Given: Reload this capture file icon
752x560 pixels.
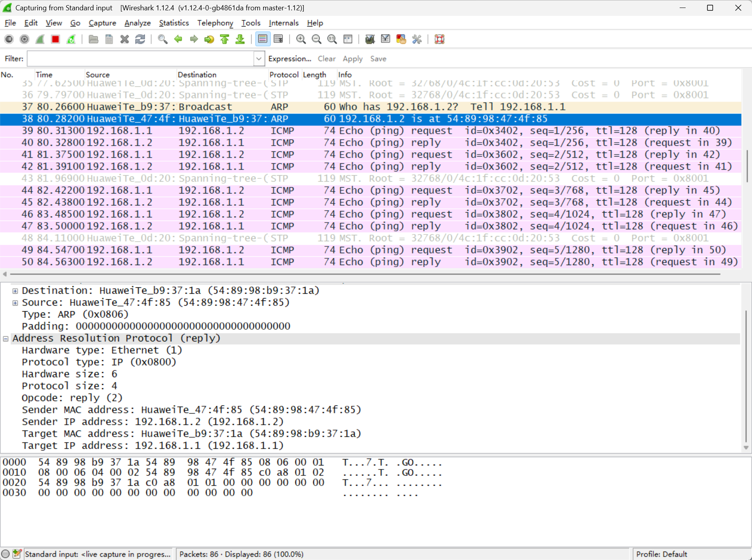Looking at the screenshot, I should (140, 39).
